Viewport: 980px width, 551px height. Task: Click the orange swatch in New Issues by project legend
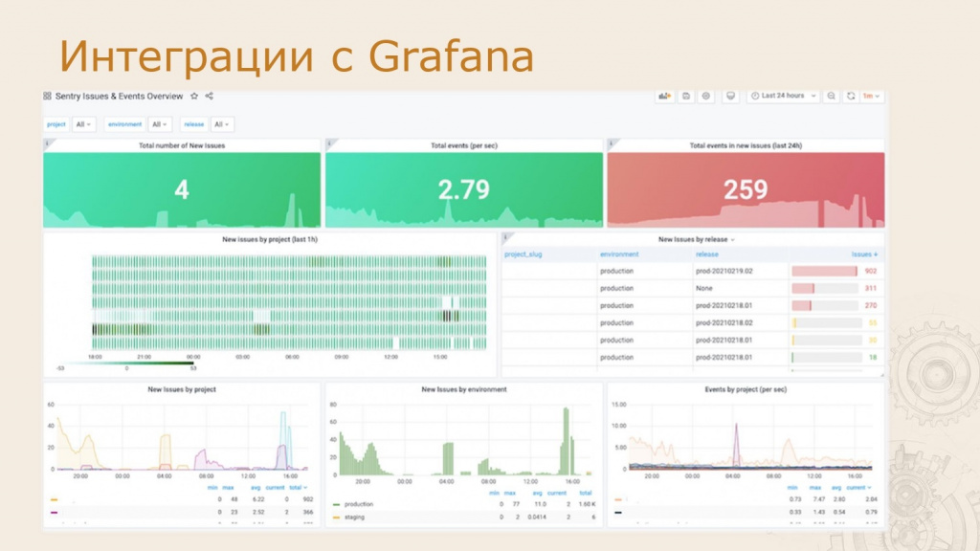point(55,499)
